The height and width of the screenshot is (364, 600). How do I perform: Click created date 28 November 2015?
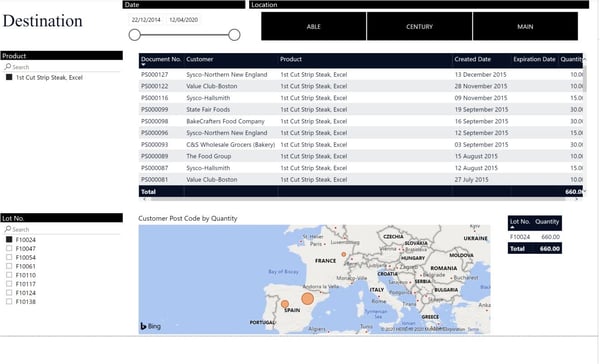click(481, 86)
